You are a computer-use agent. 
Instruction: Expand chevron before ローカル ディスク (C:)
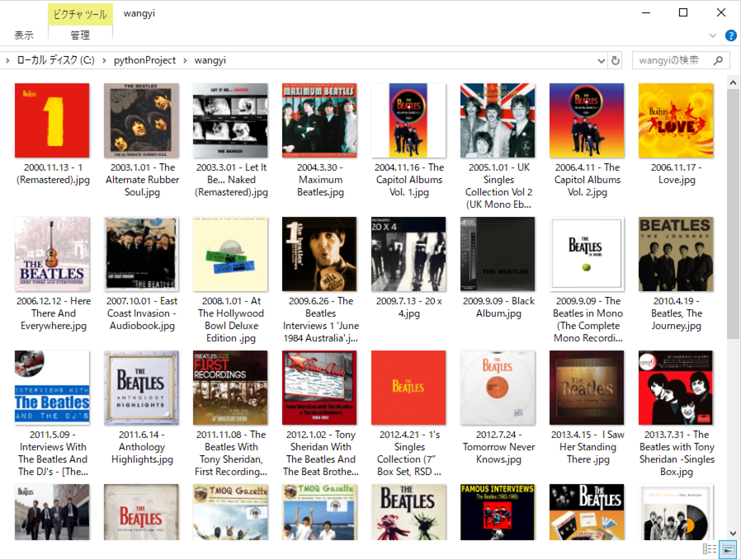[x=7, y=60]
